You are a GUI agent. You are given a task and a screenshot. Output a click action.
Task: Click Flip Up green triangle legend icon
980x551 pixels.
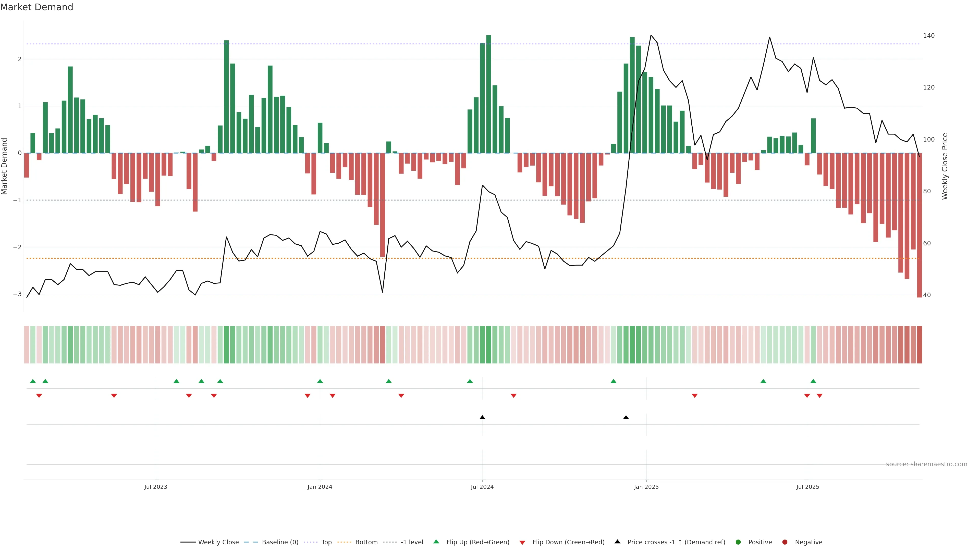436,542
